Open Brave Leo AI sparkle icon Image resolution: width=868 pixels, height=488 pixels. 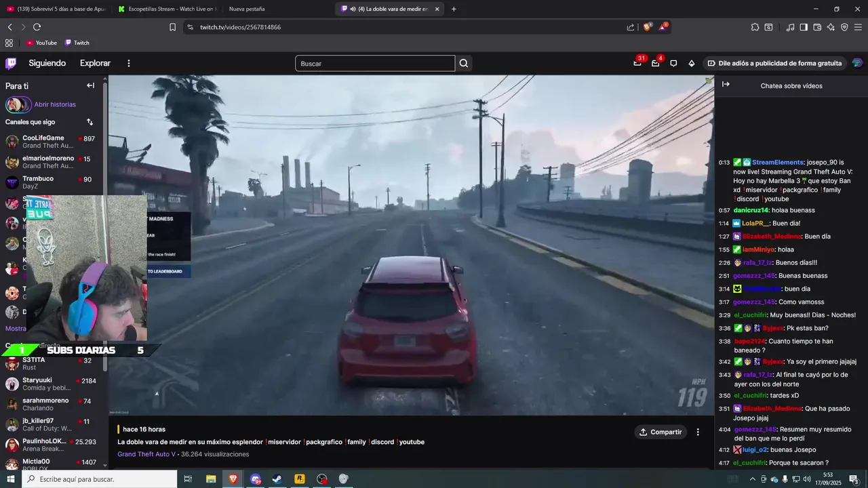click(831, 27)
